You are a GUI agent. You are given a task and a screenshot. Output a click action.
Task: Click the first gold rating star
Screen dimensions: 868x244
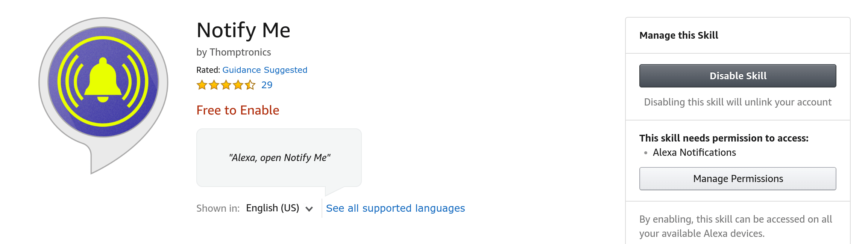(202, 85)
